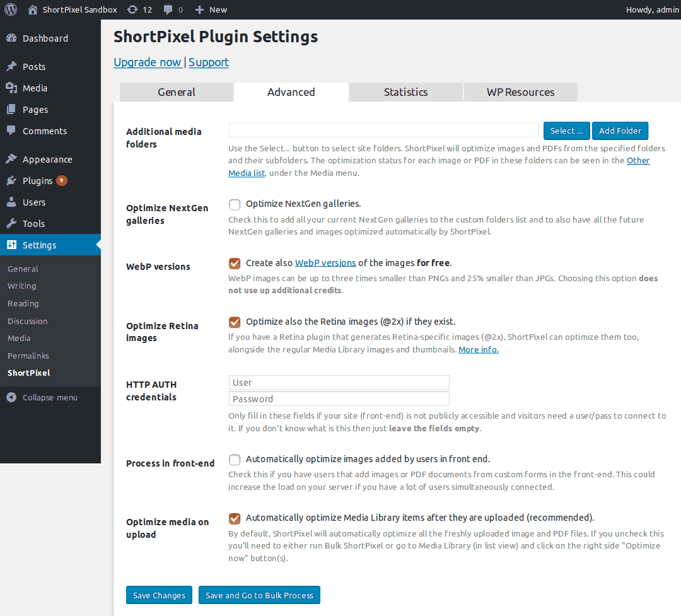
Task: Open the Writing settings submenu item
Action: point(21,286)
